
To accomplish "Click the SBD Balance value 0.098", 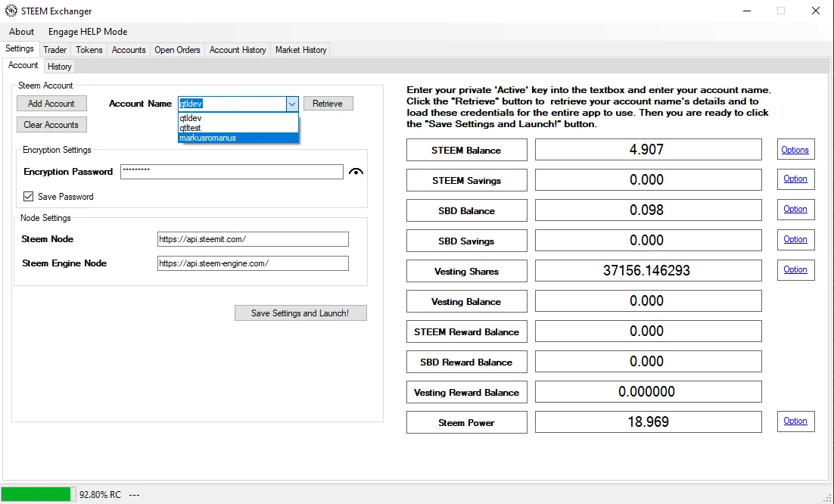I will point(648,210).
